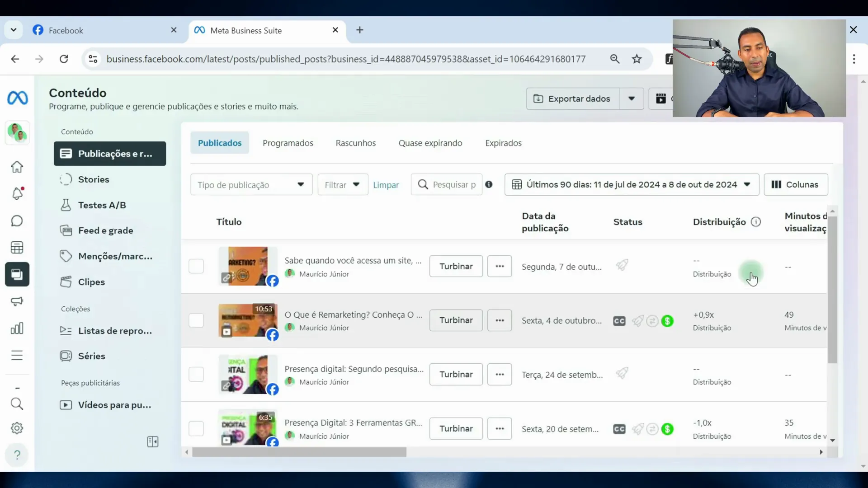The image size is (868, 488).
Task: Open more options for O Que é Remarketing post
Action: pos(500,320)
